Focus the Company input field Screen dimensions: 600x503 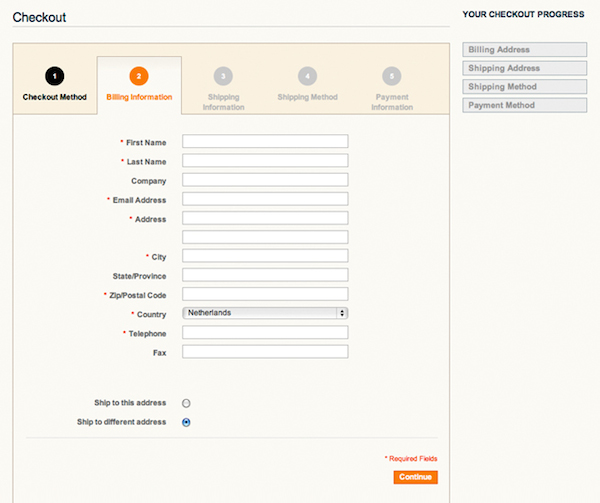tap(265, 179)
